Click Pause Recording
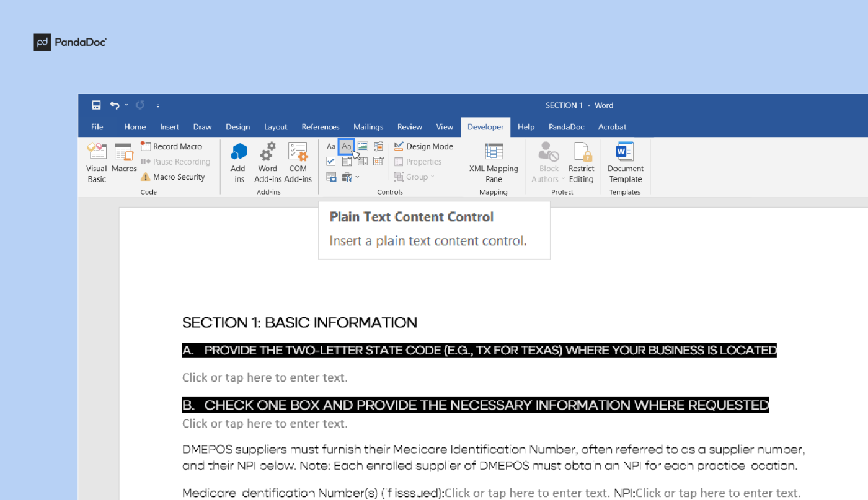 (175, 162)
